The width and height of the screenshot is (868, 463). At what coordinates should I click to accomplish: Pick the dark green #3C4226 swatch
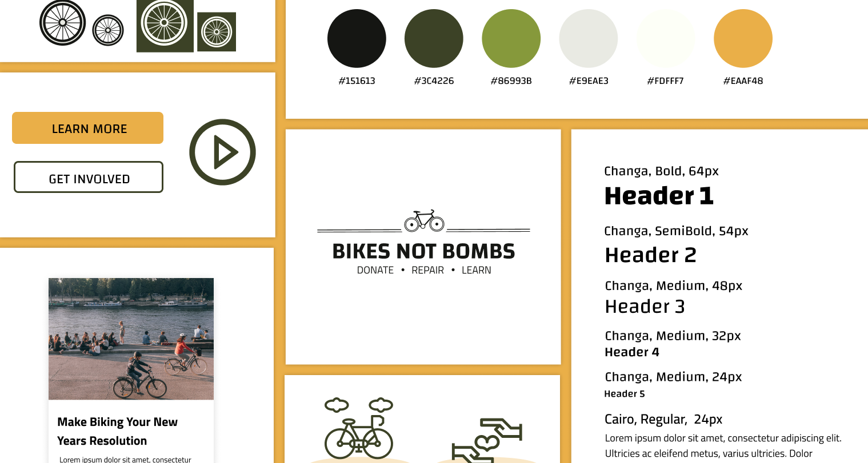coord(434,38)
